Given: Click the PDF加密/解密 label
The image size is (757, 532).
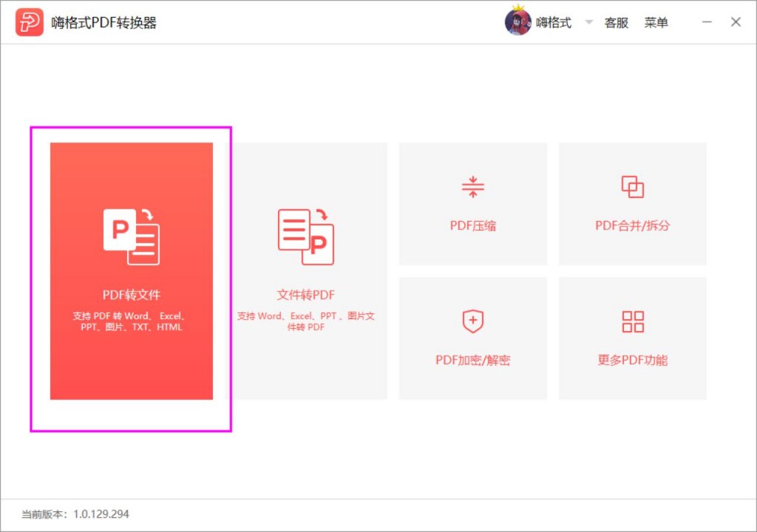Looking at the screenshot, I should [473, 360].
